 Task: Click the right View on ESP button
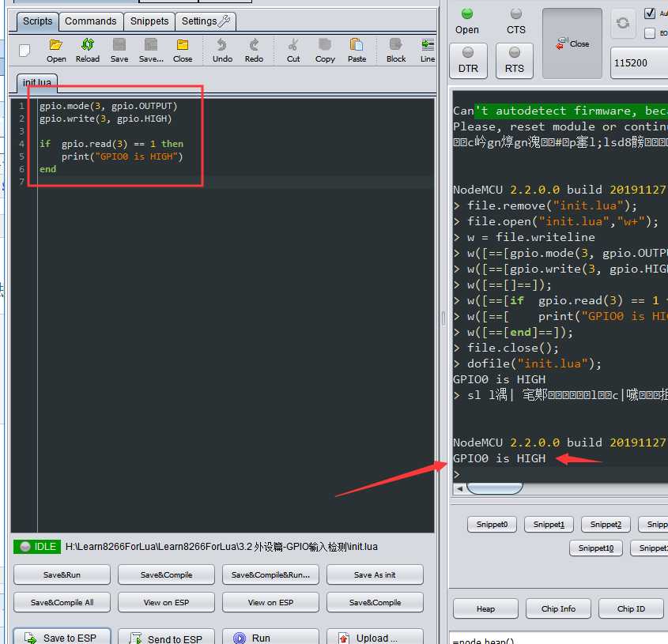pyautogui.click(x=270, y=602)
